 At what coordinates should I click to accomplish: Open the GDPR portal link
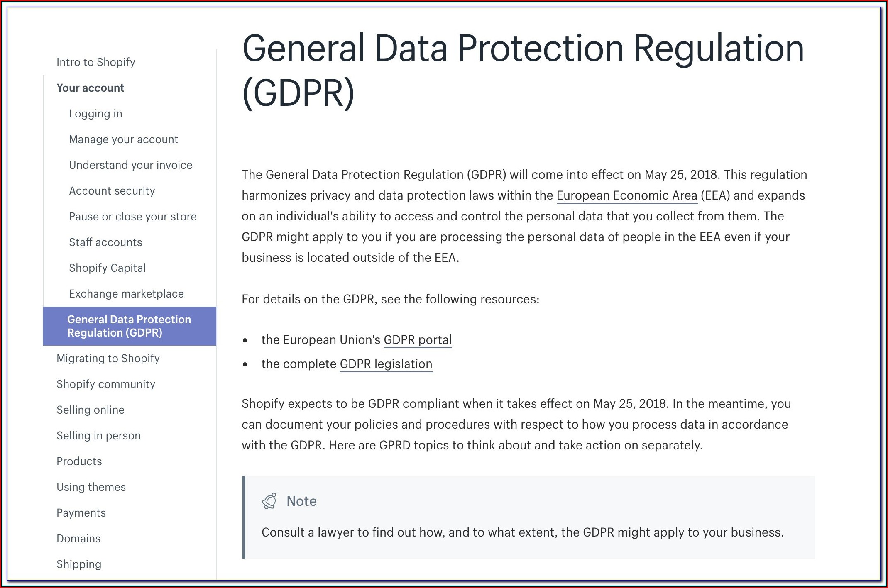tap(417, 340)
